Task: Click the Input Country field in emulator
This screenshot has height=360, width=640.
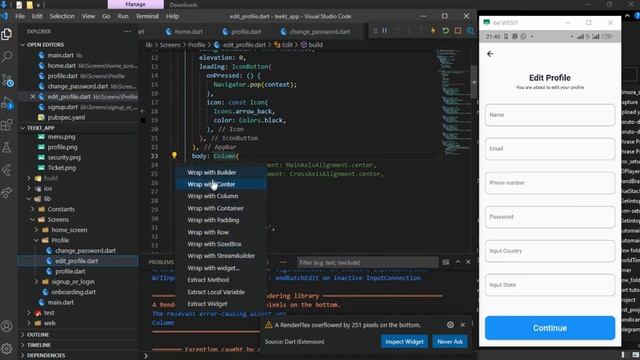Action: click(550, 251)
